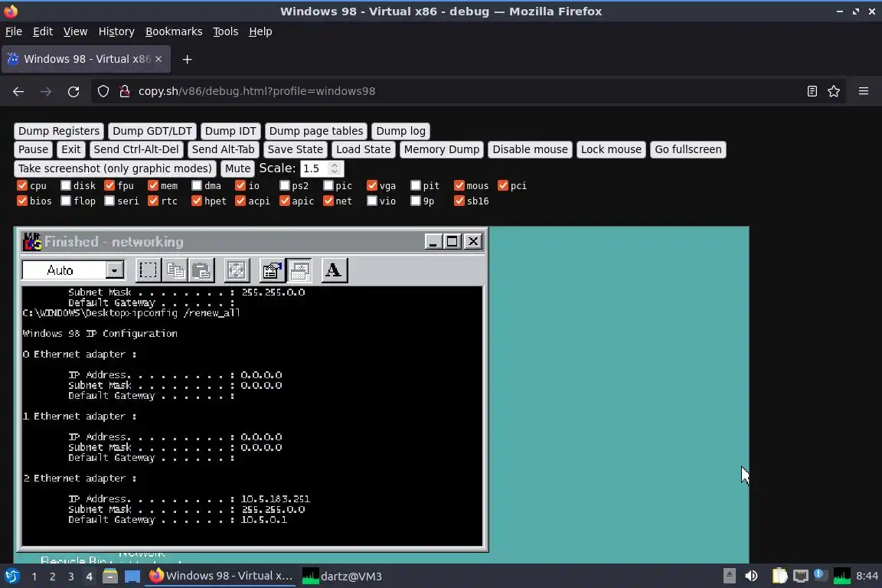Switch to workspace 2 in taskbar

click(52, 577)
